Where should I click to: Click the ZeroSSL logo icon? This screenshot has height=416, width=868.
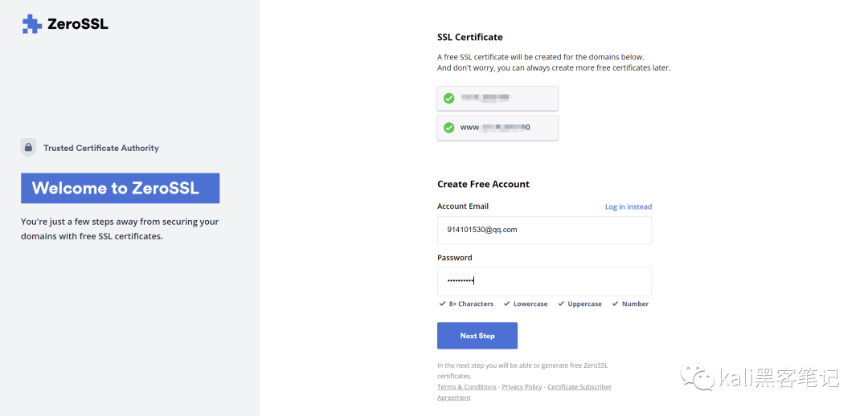coord(31,24)
